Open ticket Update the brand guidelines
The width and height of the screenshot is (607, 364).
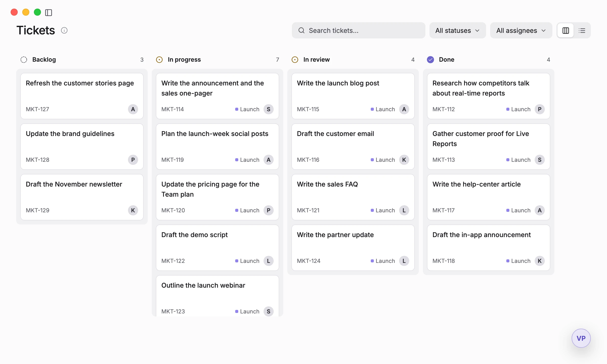click(x=82, y=147)
